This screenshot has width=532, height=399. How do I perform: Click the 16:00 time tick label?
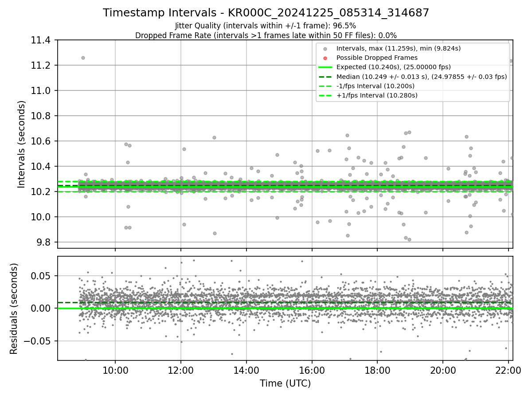(x=312, y=370)
